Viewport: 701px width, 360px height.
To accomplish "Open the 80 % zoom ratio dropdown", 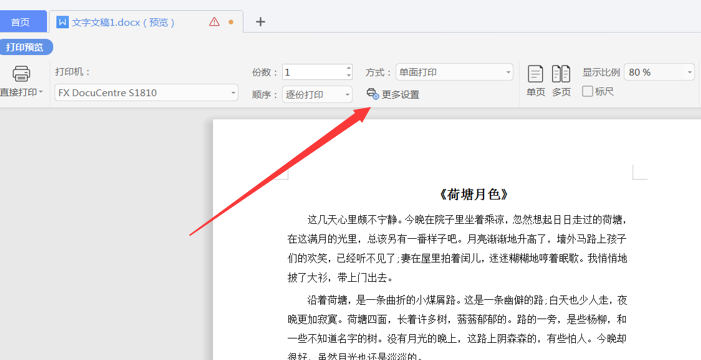I will point(659,72).
